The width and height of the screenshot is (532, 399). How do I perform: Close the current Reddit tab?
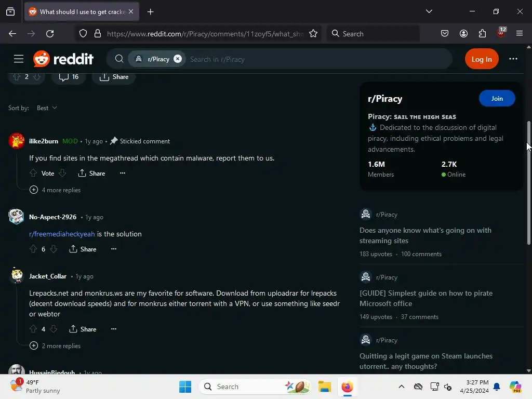pos(131,12)
